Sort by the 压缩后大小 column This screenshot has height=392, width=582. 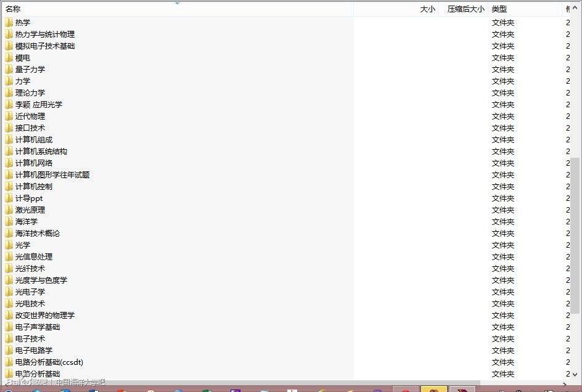[x=465, y=9]
